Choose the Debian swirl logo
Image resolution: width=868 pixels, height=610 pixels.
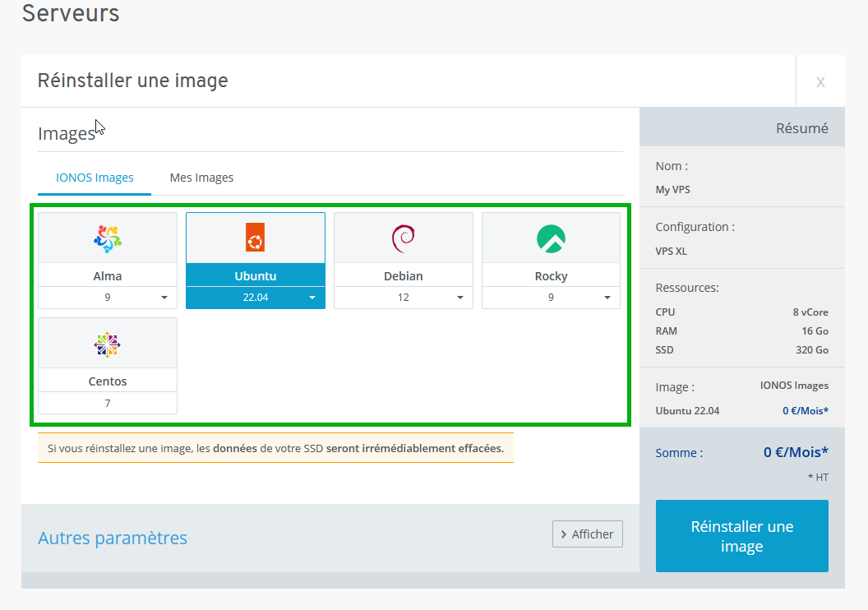pyautogui.click(x=403, y=238)
